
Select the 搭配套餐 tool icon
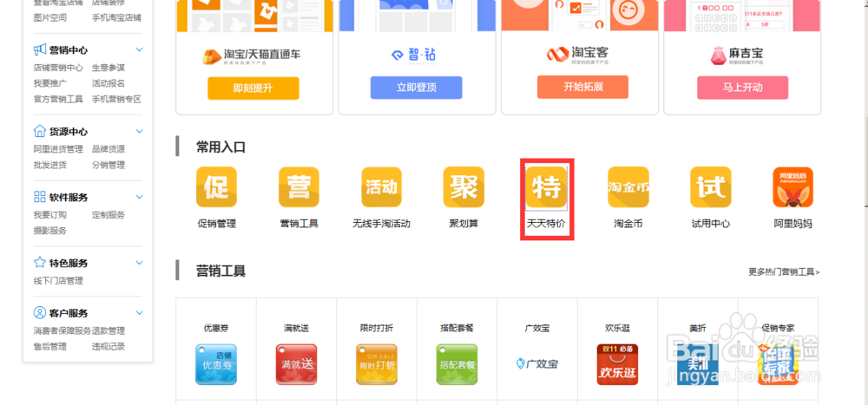coord(457,364)
